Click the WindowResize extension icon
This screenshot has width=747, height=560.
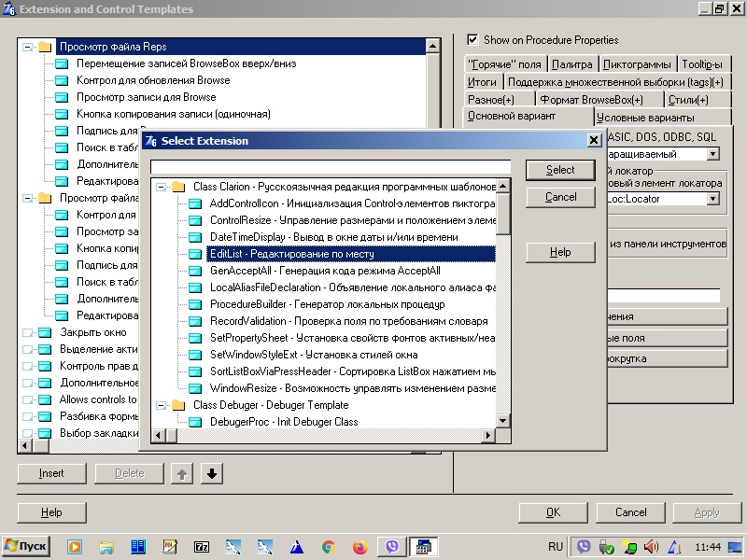pyautogui.click(x=194, y=388)
